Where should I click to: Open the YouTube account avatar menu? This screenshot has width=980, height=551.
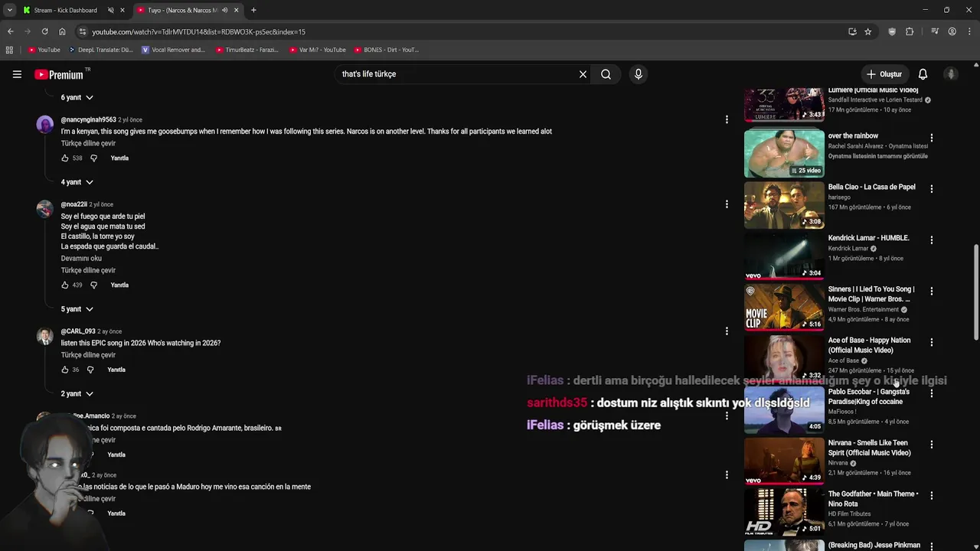point(951,74)
